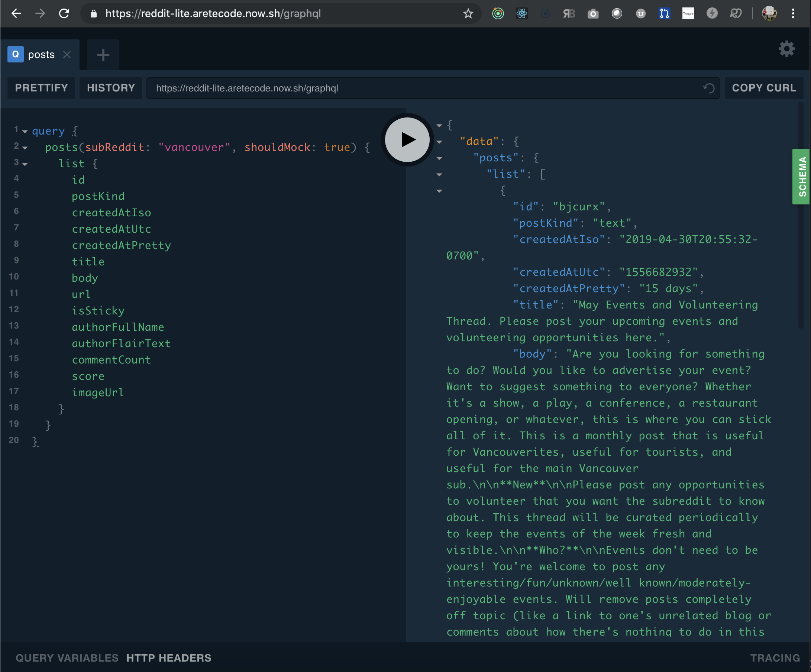The height and width of the screenshot is (672, 811).
Task: View site security via the padlock icon
Action: point(93,13)
